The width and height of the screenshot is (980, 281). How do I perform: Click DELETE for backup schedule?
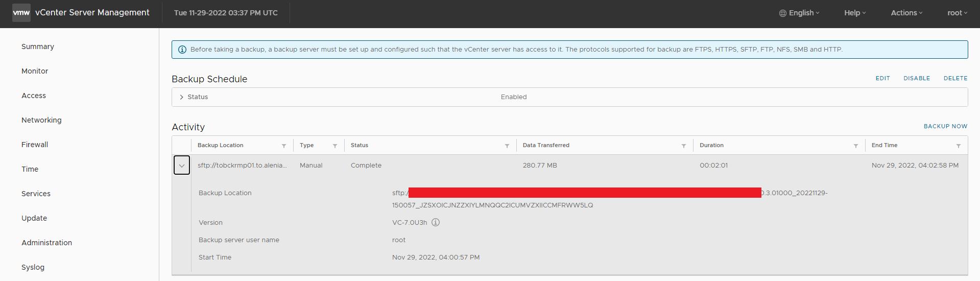[955, 78]
